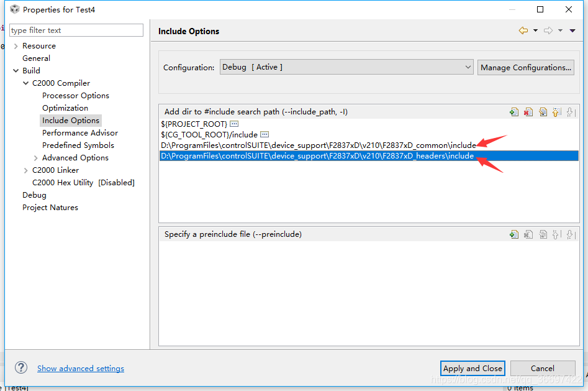This screenshot has width=588, height=391.
Task: Expand the Resource tree node
Action: click(x=16, y=46)
